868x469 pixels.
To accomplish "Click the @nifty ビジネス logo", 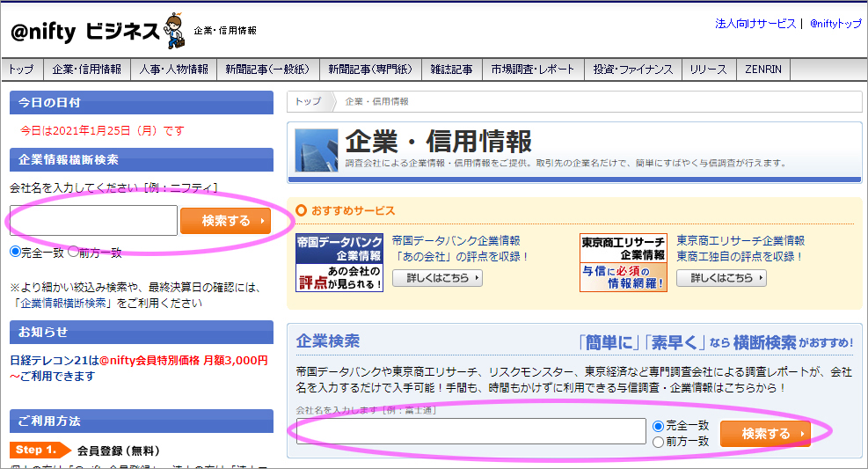I will coord(84,32).
